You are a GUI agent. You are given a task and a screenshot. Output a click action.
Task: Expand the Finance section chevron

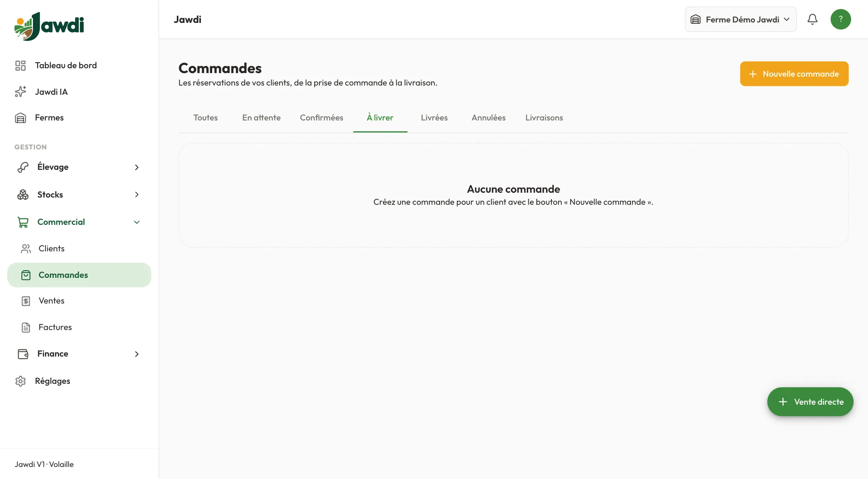coord(137,354)
